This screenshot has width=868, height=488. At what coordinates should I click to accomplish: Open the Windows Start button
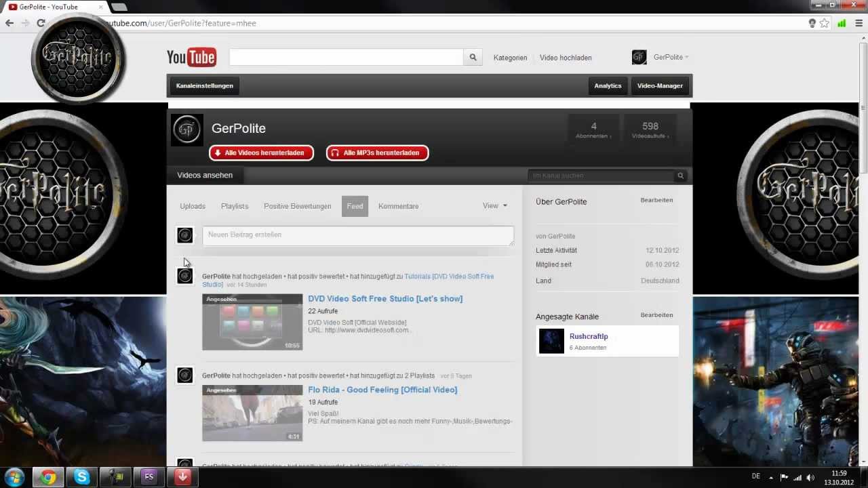coord(14,477)
